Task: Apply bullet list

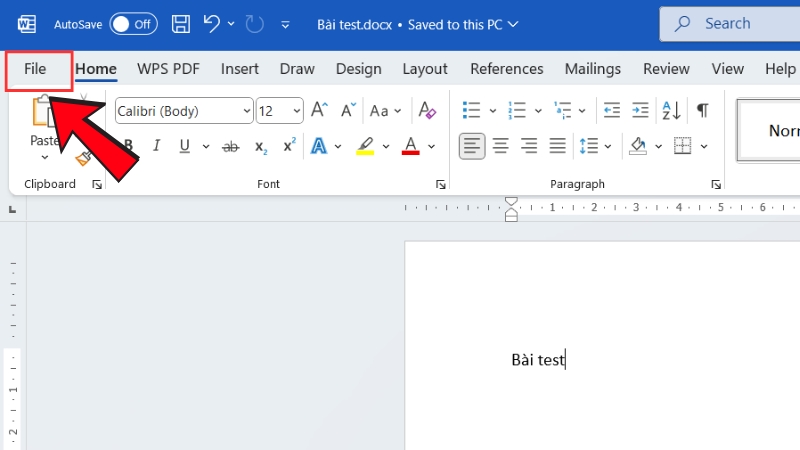Action: 471,110
